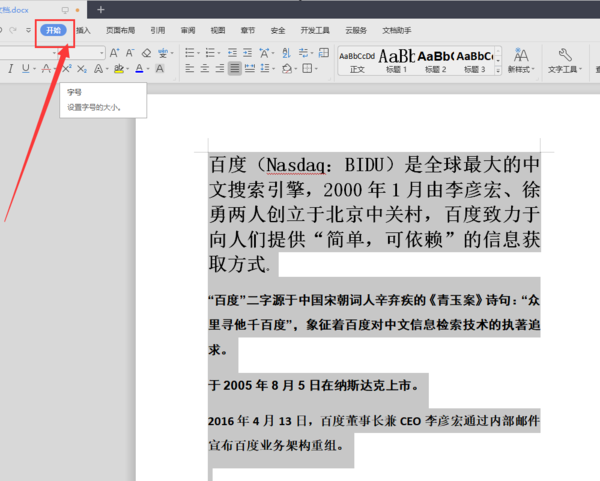Click the monitor icon on document tab

click(65, 10)
